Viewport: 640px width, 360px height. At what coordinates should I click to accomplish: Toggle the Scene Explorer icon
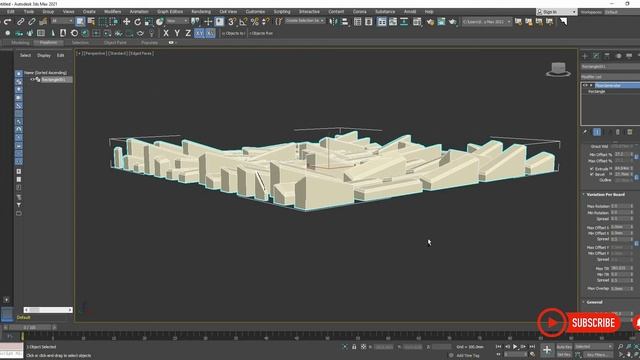(x=358, y=22)
